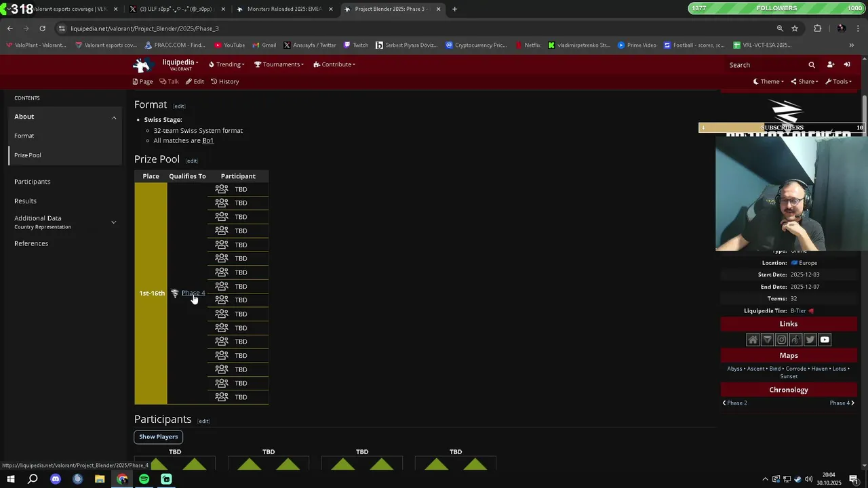Click the volume icon in system tray
Viewport: 868px width, 488px height.
coord(809,479)
